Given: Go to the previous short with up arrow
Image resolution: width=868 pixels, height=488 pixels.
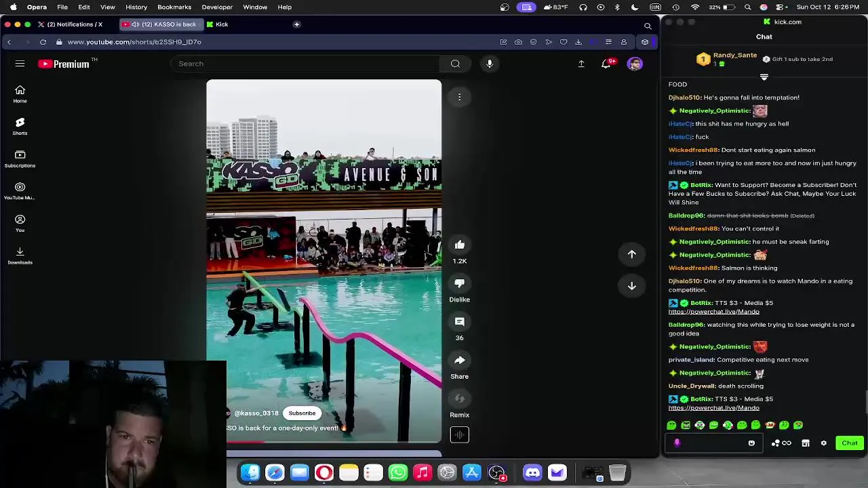Looking at the screenshot, I should [631, 254].
